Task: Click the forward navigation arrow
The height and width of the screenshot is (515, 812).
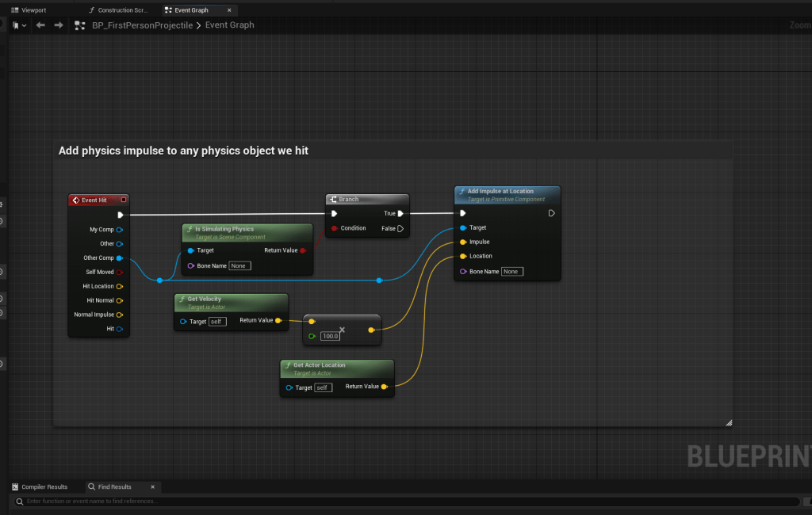Action: pos(59,25)
